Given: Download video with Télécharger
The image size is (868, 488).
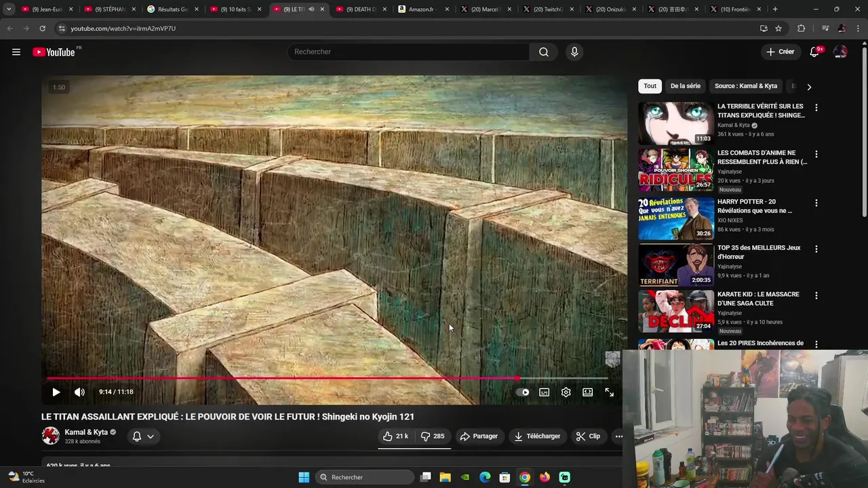Looking at the screenshot, I should 537,436.
